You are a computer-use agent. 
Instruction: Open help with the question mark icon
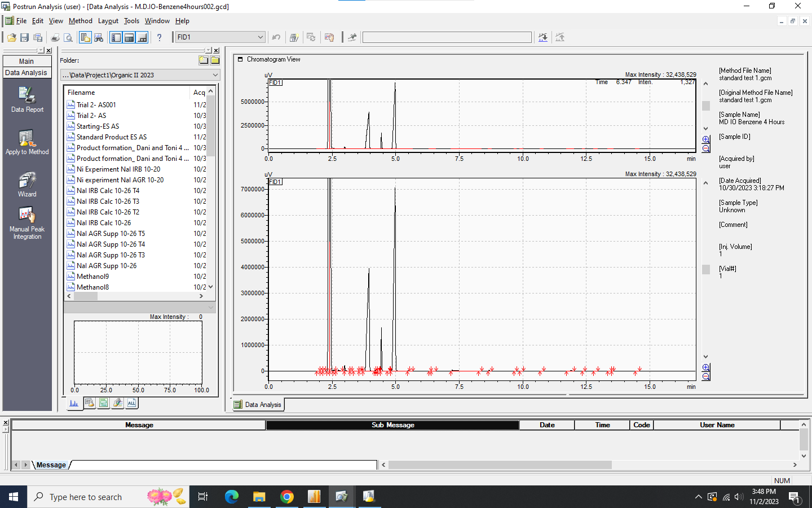click(159, 37)
